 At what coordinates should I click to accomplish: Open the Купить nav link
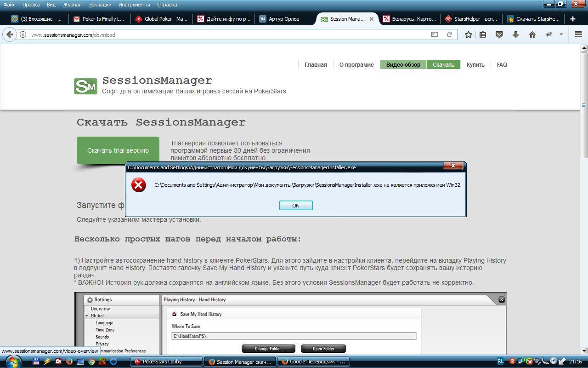point(475,65)
